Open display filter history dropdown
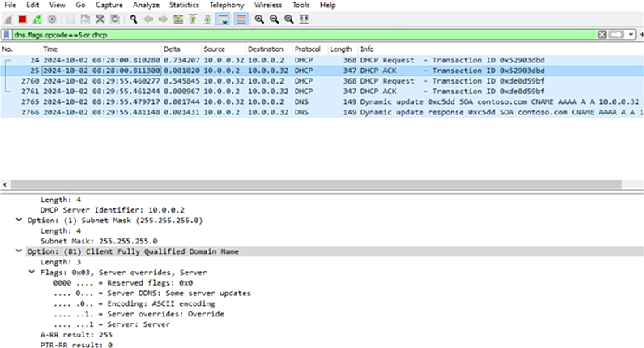 [631, 35]
